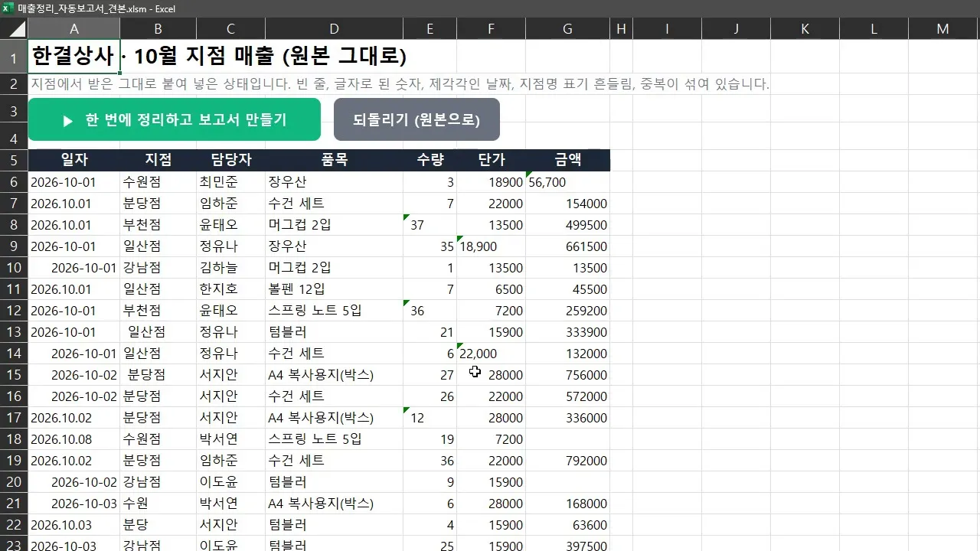Screen dimensions: 980x551
Task: Select column B header
Action: [x=158, y=29]
